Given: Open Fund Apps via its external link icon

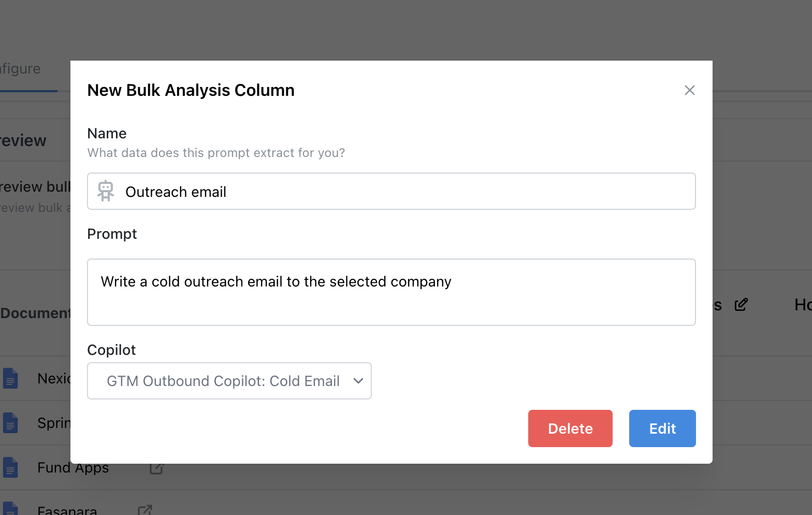Looking at the screenshot, I should click(x=156, y=468).
